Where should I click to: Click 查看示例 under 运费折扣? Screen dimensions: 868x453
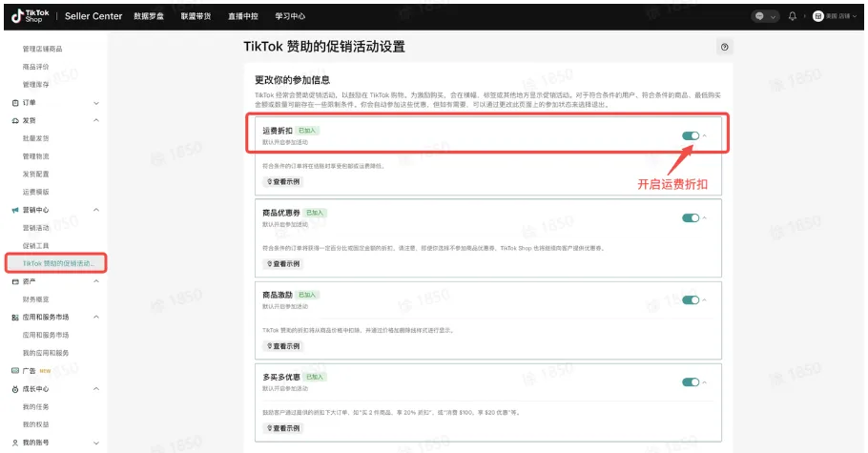coord(283,181)
